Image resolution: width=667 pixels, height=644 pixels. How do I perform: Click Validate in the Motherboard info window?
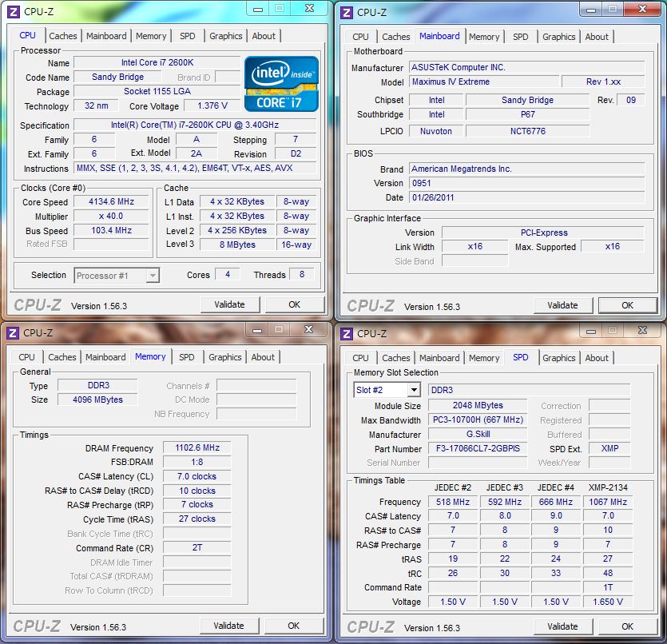(563, 305)
